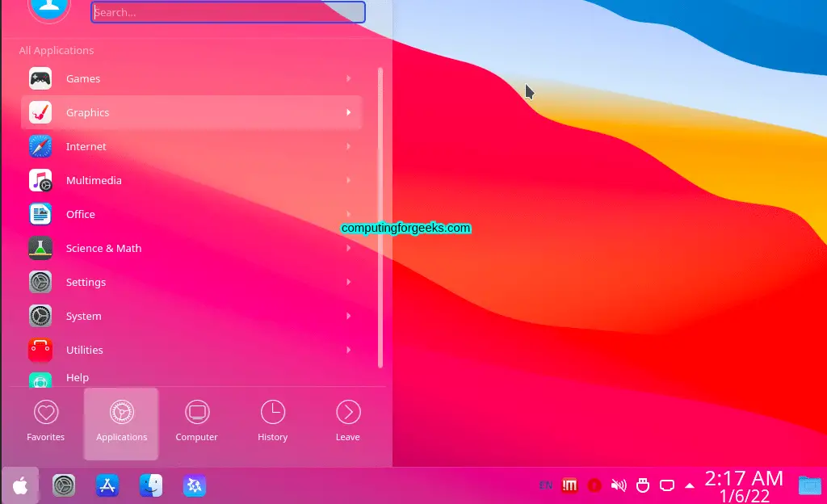The height and width of the screenshot is (504, 827).
Task: Click the application list scrollbar
Action: tap(380, 218)
